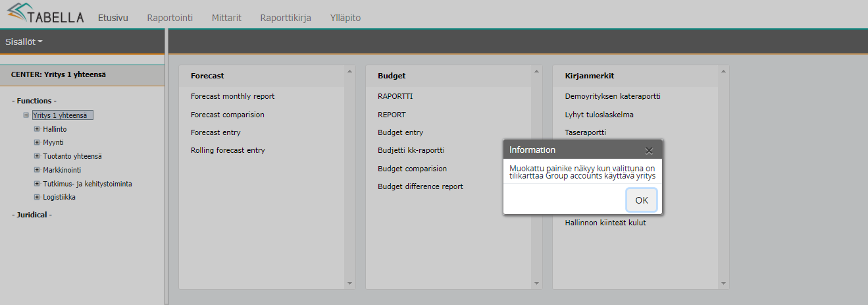Expand the Markkinointi tree node
Image resolution: width=868 pixels, height=305 pixels.
(x=37, y=170)
